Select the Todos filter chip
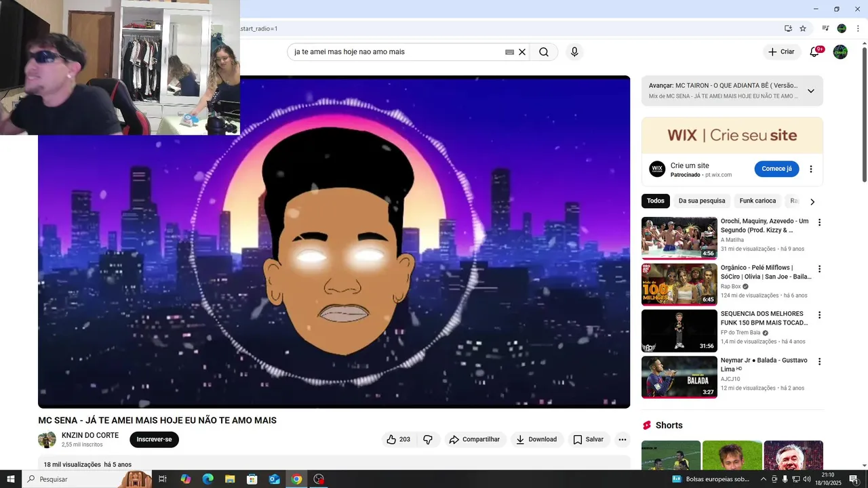The width and height of the screenshot is (868, 488). (x=656, y=201)
